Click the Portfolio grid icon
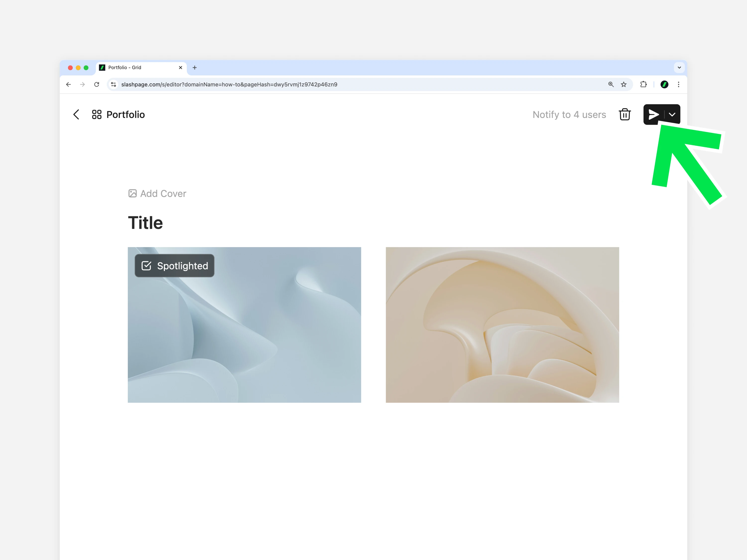747x560 pixels. [97, 114]
